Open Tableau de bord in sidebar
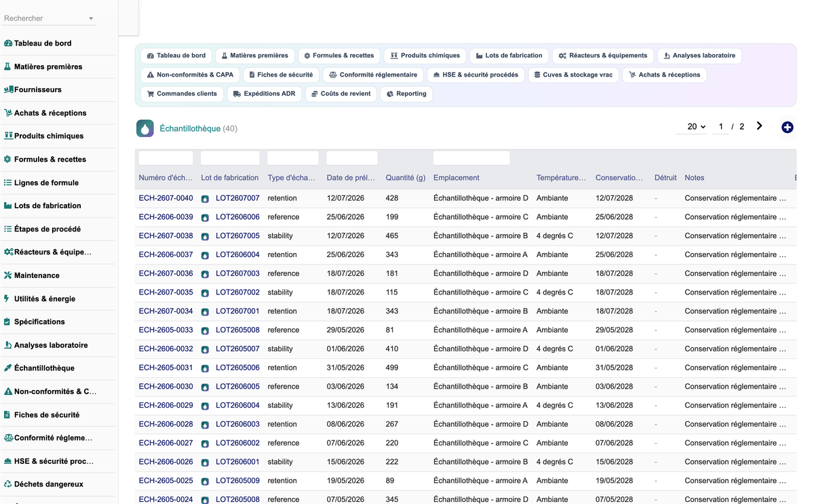 pyautogui.click(x=43, y=43)
